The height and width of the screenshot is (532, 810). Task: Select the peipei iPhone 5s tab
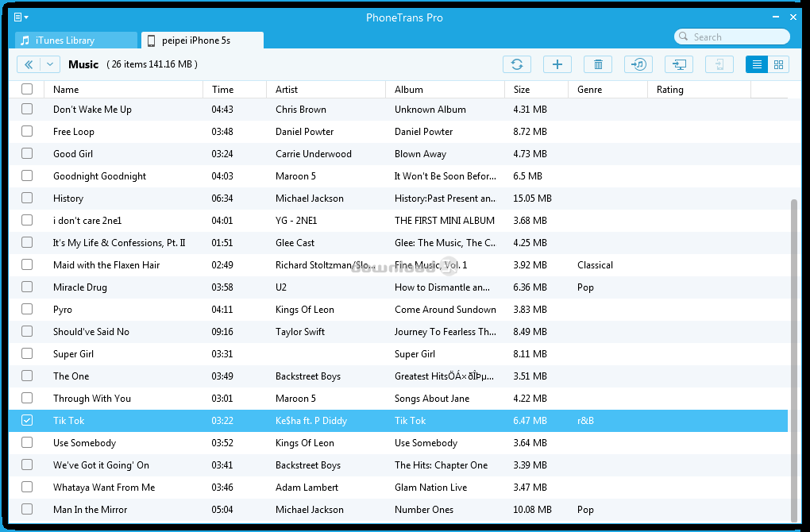click(202, 40)
